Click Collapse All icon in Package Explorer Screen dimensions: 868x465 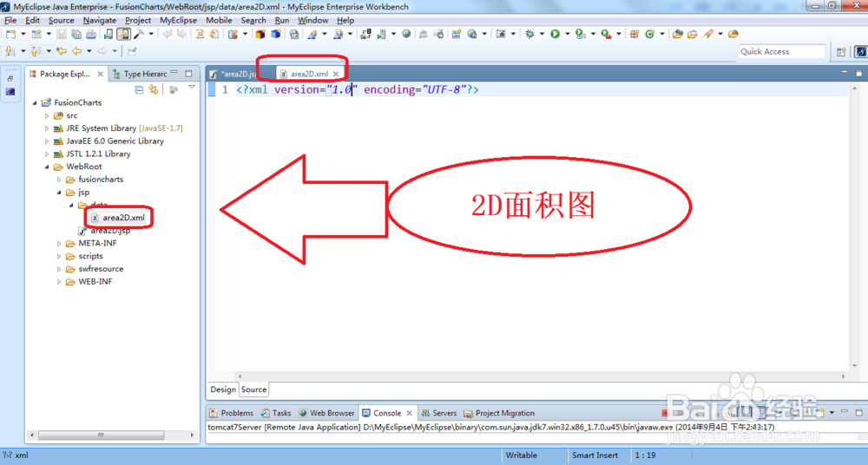139,89
